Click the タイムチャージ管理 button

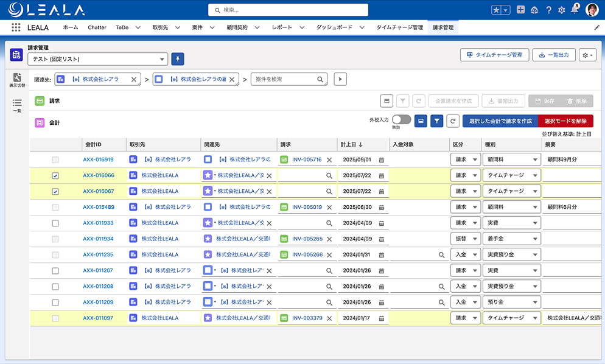coord(495,55)
